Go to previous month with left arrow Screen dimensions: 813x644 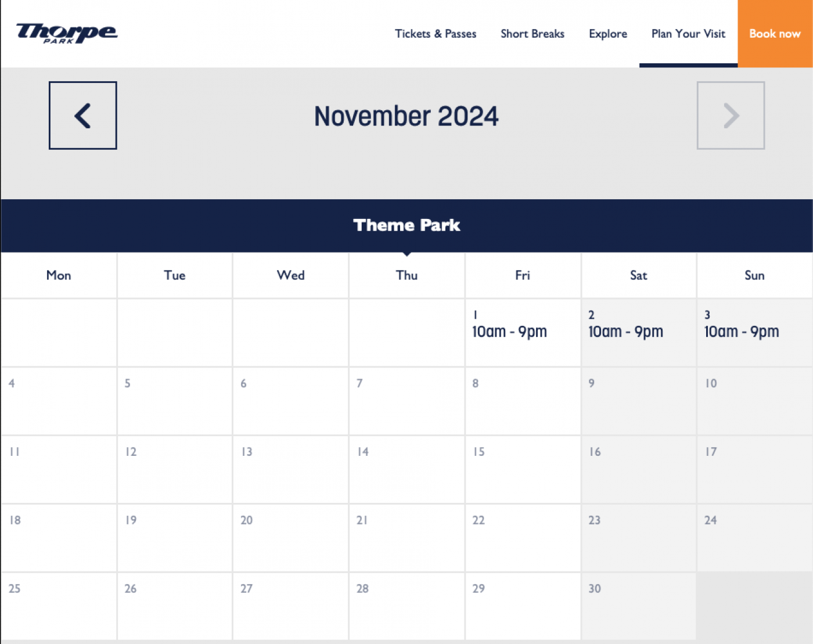82,116
